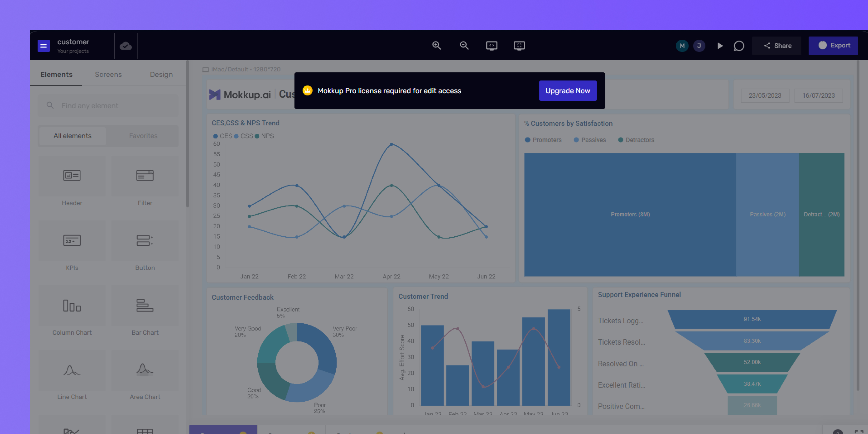This screenshot has height=434, width=868.
Task: Open collaborator J's avatar
Action: [699, 46]
